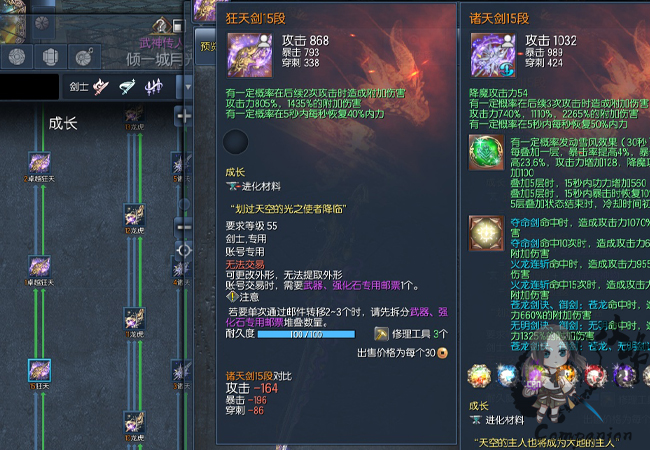Recenter view with the crosshair button

pos(184,250)
